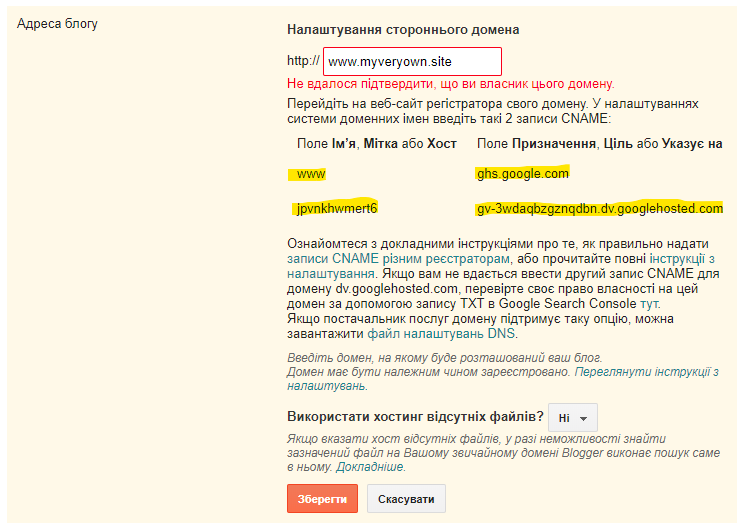Click the highlighted 'jpvnkhwmert6' host value
Screen dimensions: 748x528
click(x=336, y=209)
